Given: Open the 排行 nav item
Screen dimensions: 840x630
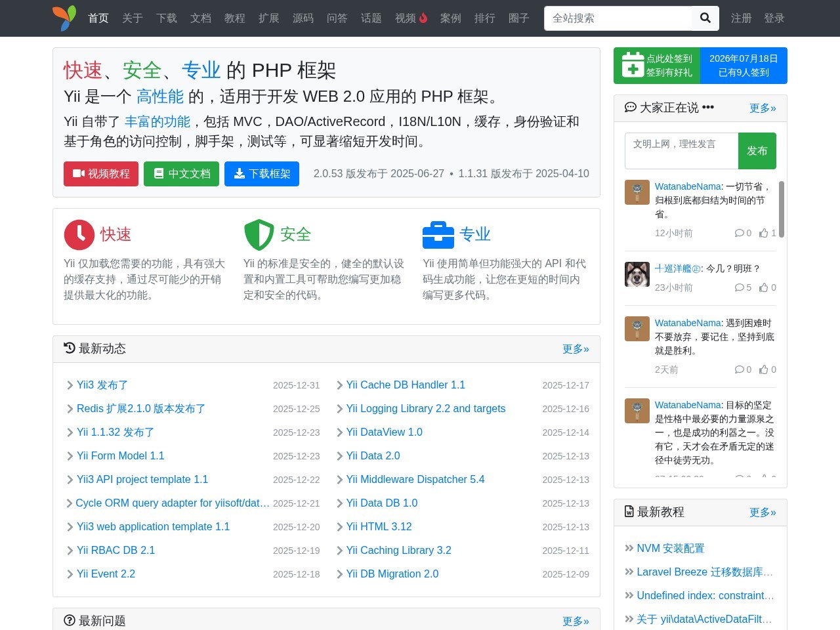Looking at the screenshot, I should pyautogui.click(x=485, y=18).
